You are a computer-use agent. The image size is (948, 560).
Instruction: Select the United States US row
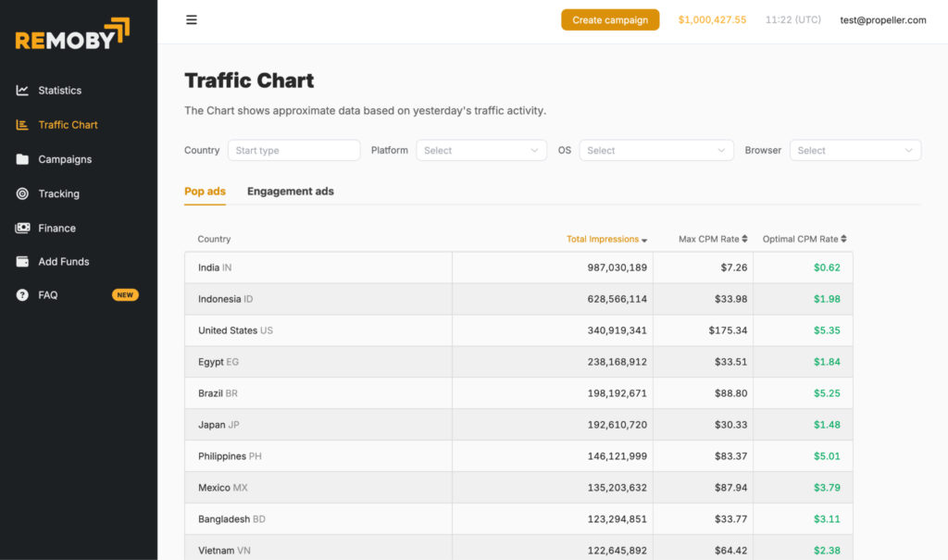click(x=518, y=330)
